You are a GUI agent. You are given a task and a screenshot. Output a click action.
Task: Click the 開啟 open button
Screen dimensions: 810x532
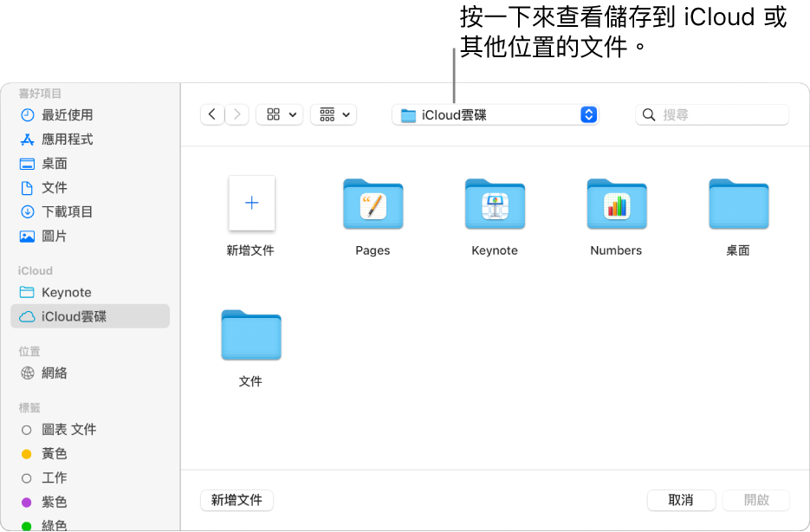(x=756, y=500)
